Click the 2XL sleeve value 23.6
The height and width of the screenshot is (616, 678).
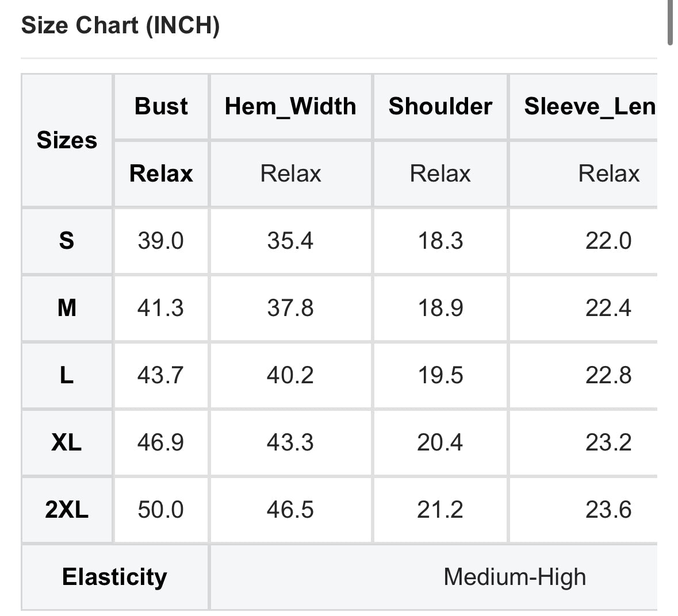tap(608, 510)
